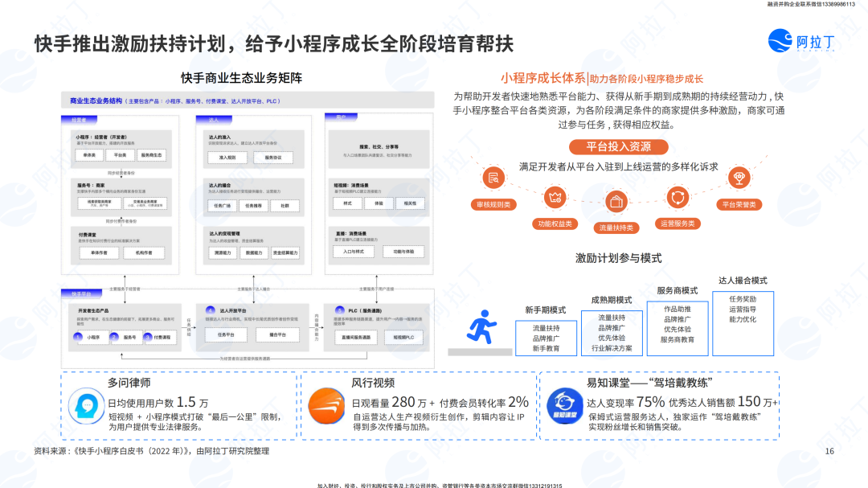Click the 多问律师 card title
The image size is (868, 488).
tap(129, 383)
